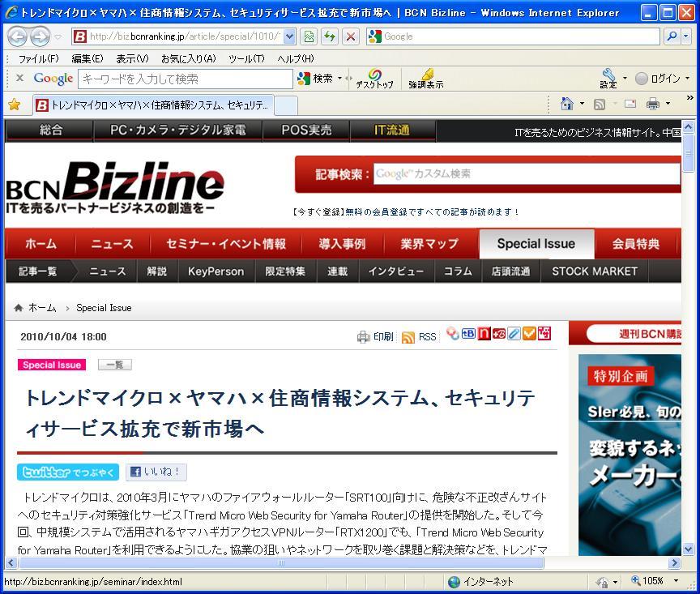Open the 編集(E) menu
This screenshot has height=594, width=700.
click(87, 58)
